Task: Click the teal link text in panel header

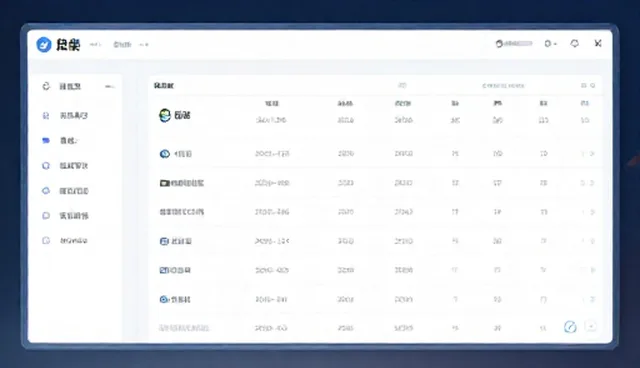Action: [x=503, y=86]
